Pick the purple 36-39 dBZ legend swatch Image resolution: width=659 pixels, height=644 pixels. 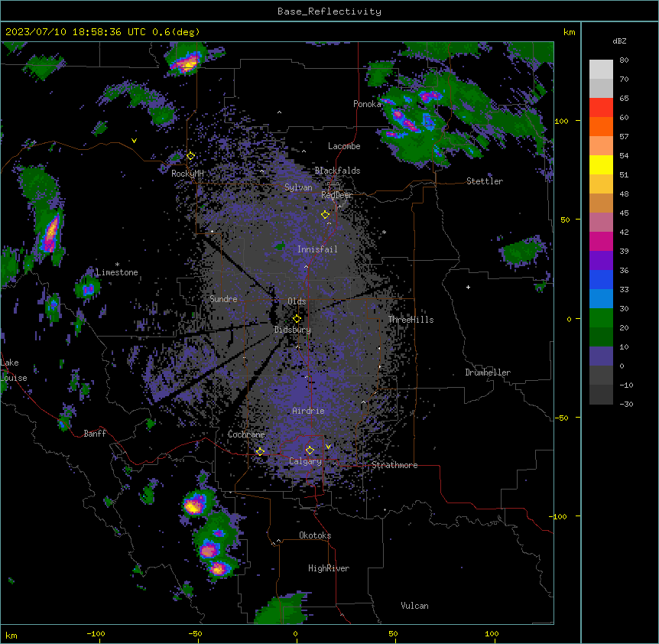pos(601,261)
